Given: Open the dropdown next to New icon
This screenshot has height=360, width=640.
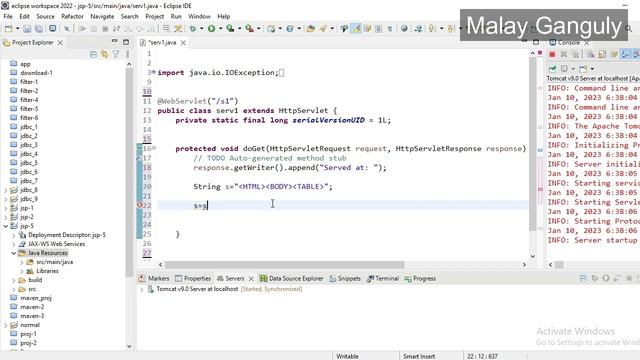Looking at the screenshot, I should pyautogui.click(x=17, y=29).
